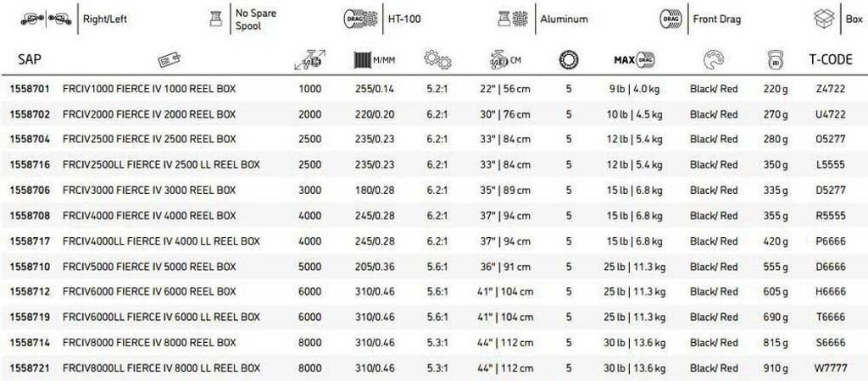Select FRCIV5000 FIERCE IV 5000 REEL BOX
The width and height of the screenshot is (868, 381).
(x=149, y=267)
